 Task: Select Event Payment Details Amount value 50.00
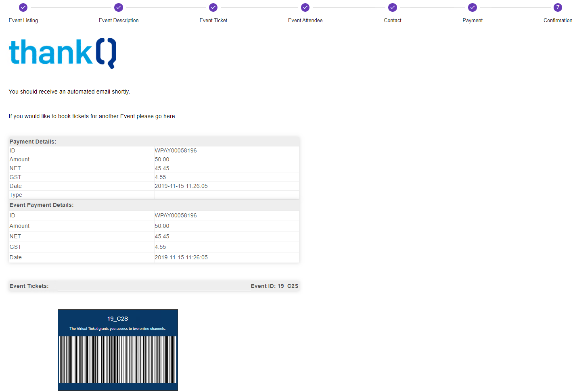tap(162, 226)
